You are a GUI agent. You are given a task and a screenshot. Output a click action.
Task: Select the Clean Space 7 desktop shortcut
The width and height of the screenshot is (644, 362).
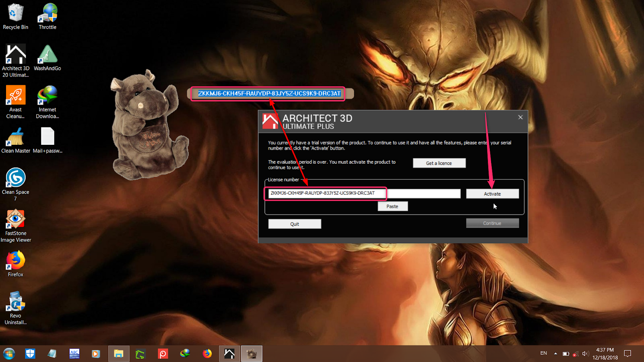pos(15,185)
